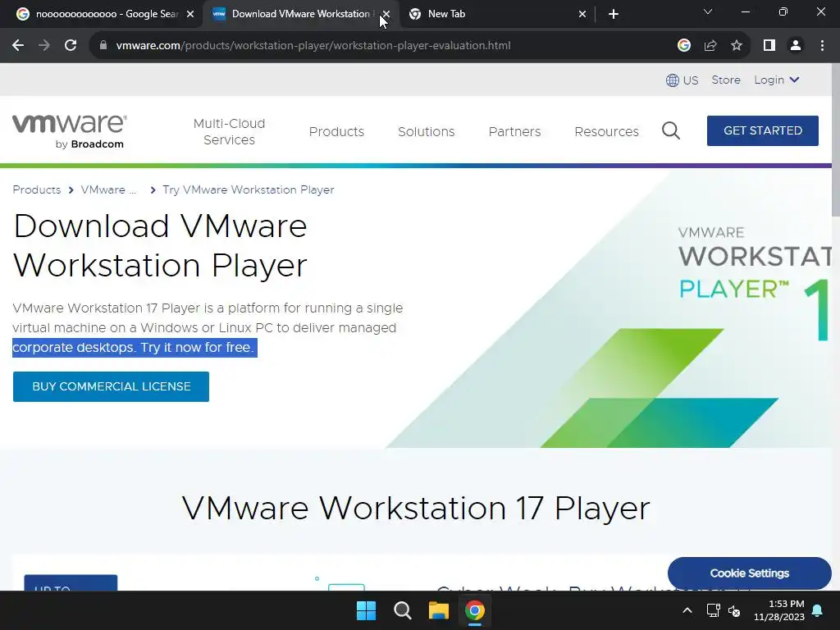Viewport: 840px width, 630px height.
Task: Click Try VMware Workstation Player breadcrumb
Action: point(248,189)
